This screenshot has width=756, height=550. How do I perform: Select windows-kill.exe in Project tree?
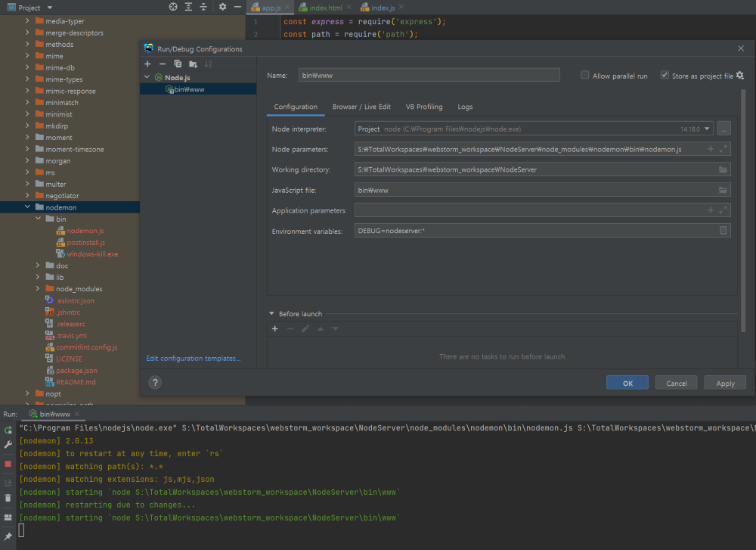point(92,253)
